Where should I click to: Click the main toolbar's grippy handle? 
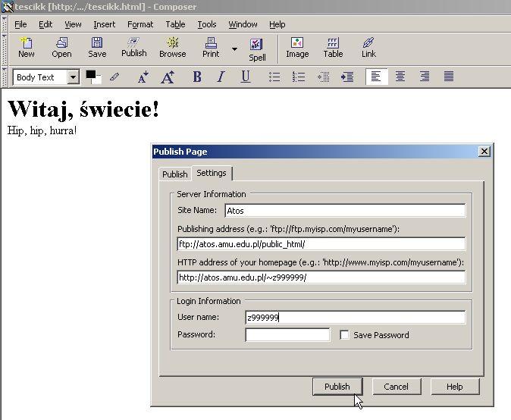coord(5,49)
